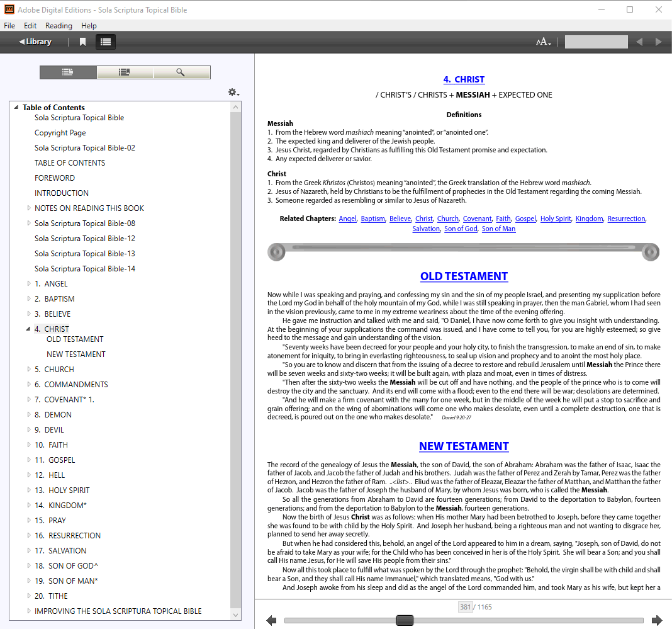Expand the 3. BELIEVE chapter
Image resolution: width=672 pixels, height=629 pixels.
29,314
